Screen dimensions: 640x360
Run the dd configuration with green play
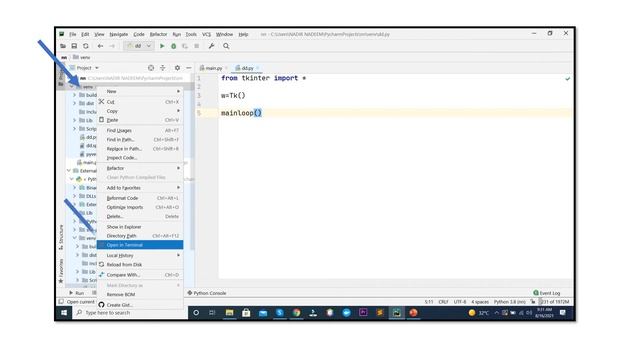162,46
